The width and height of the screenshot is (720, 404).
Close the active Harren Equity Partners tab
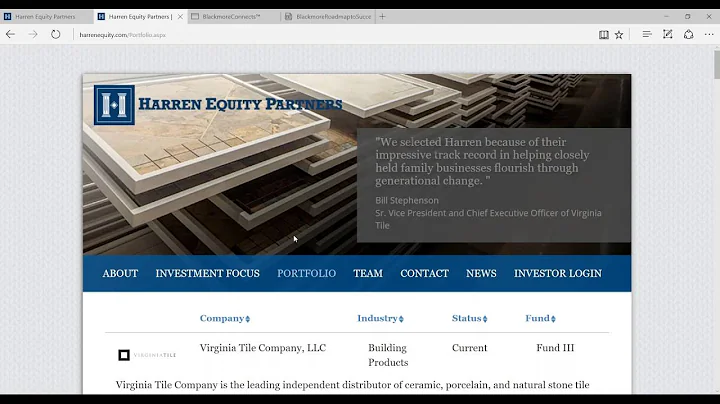point(180,17)
